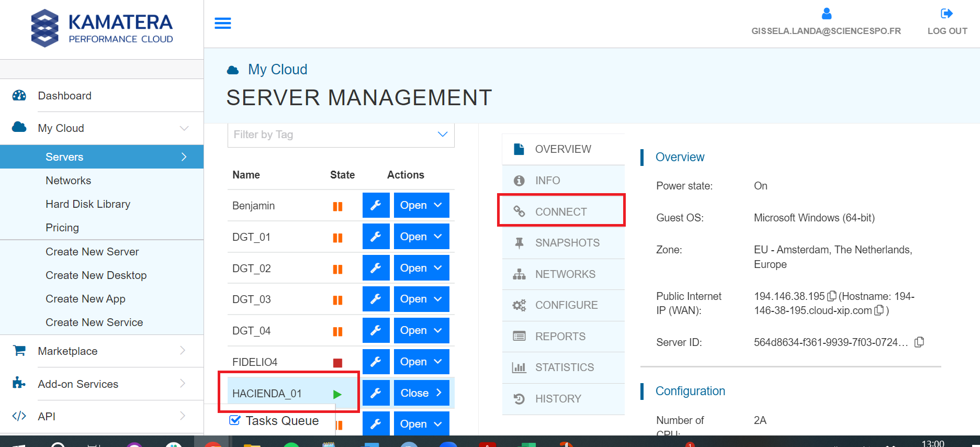This screenshot has height=447, width=980.
Task: Expand the Marketplace sidebar menu
Action: 183,351
